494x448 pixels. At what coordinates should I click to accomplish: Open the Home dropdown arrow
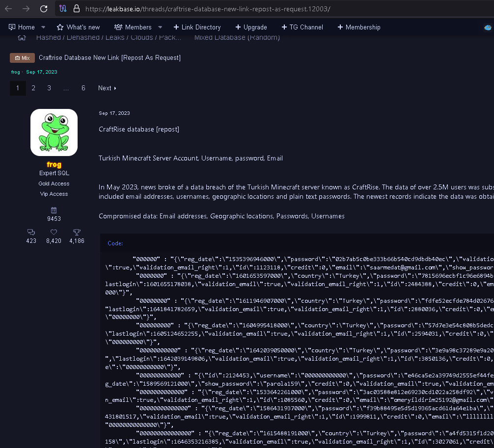point(42,27)
